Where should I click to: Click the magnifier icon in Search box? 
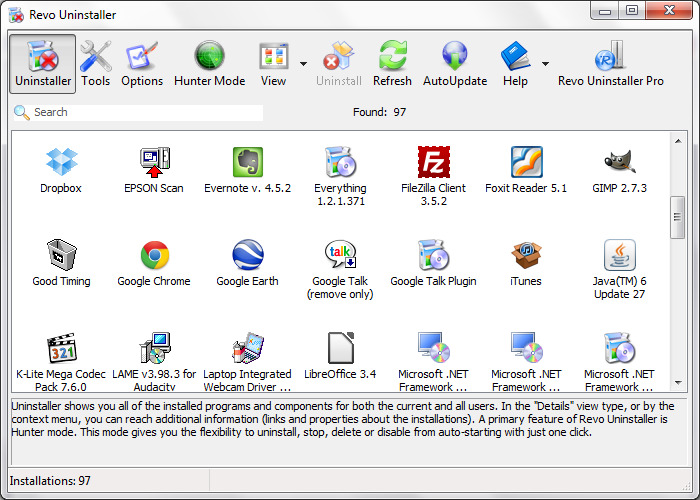(x=21, y=112)
